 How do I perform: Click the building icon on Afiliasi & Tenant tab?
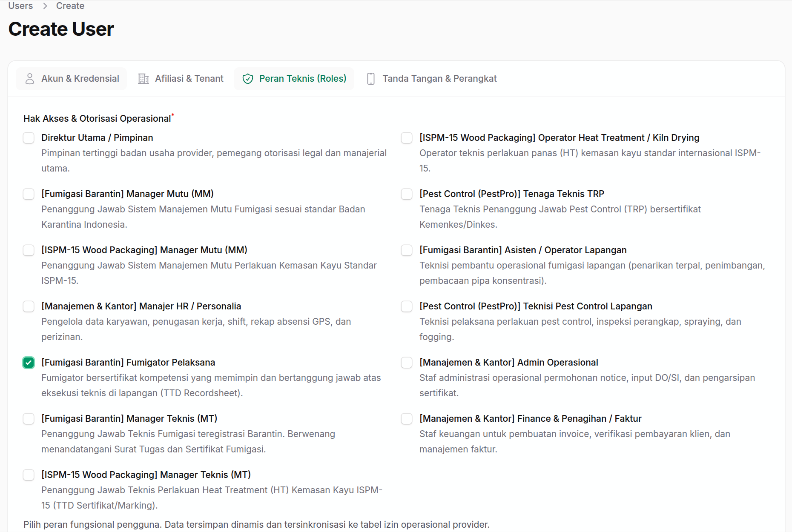point(143,79)
